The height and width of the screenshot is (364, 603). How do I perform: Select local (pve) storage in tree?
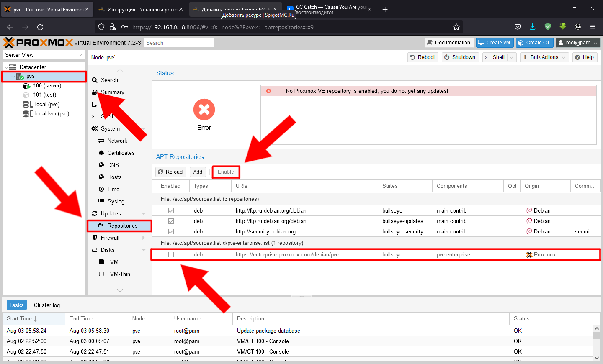(47, 104)
